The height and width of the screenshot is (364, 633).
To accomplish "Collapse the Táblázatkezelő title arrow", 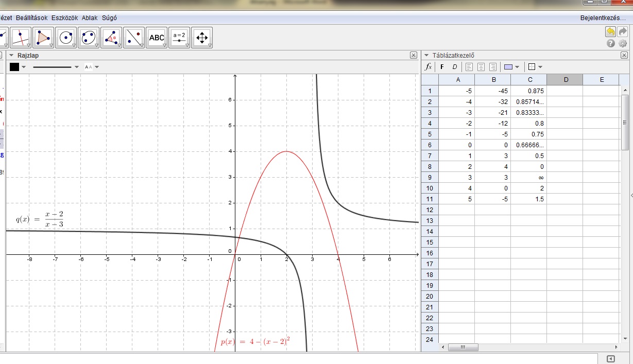I will [x=426, y=55].
